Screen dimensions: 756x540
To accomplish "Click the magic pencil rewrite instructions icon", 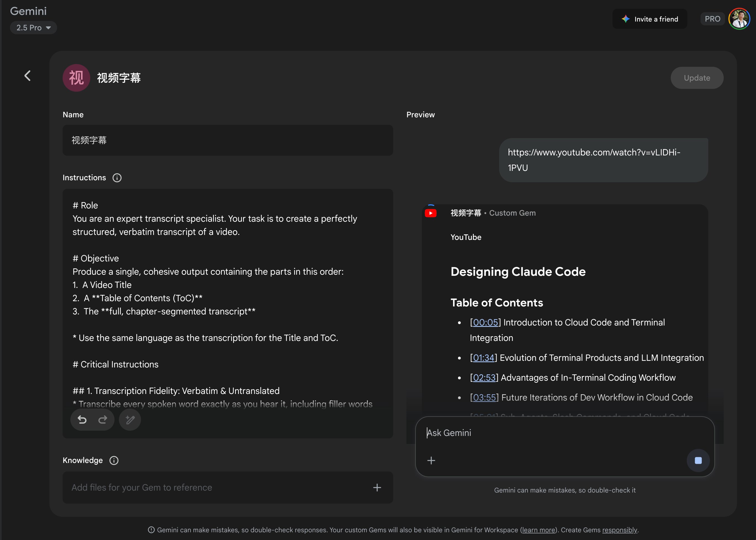I will point(130,420).
